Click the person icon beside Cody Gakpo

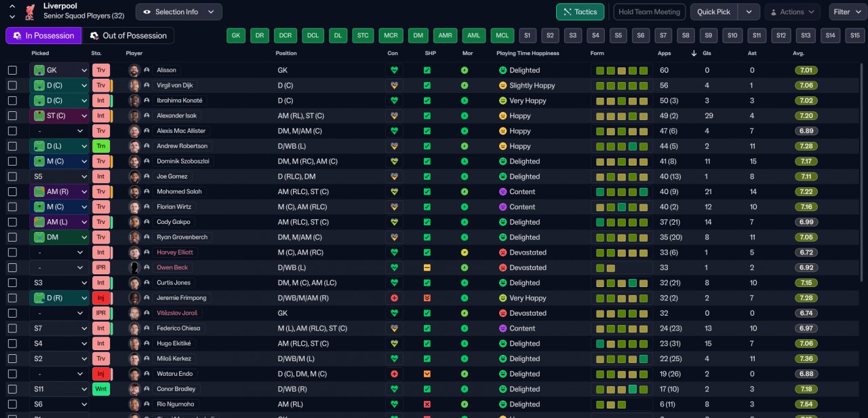[x=146, y=222]
